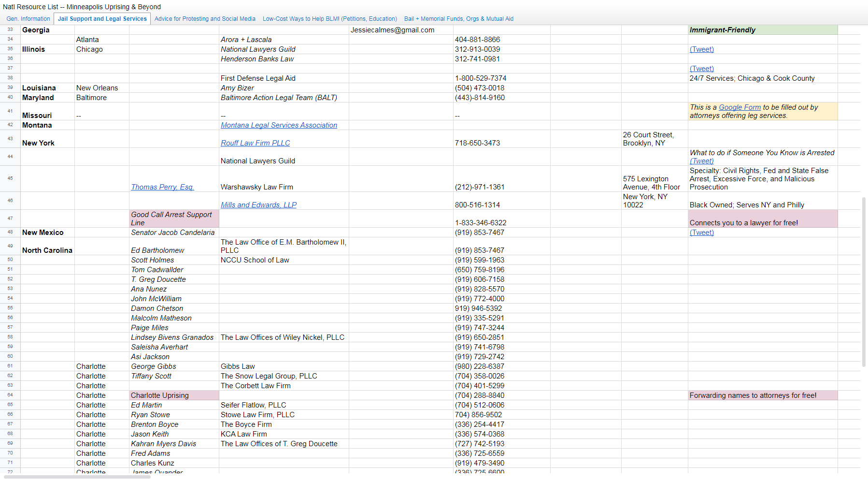868x481 pixels.
Task: Select 'Forwarding names to attorneys for free!' cell
Action: (763, 395)
